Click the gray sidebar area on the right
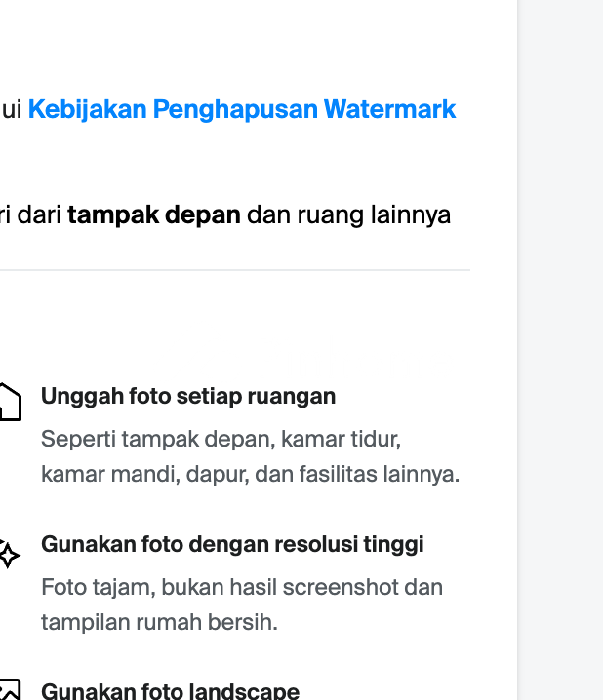 [x=559, y=351]
